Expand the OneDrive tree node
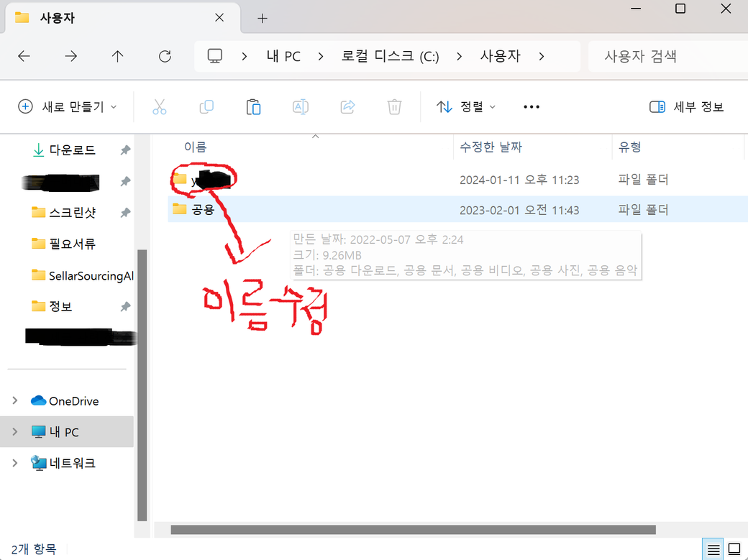 15,401
